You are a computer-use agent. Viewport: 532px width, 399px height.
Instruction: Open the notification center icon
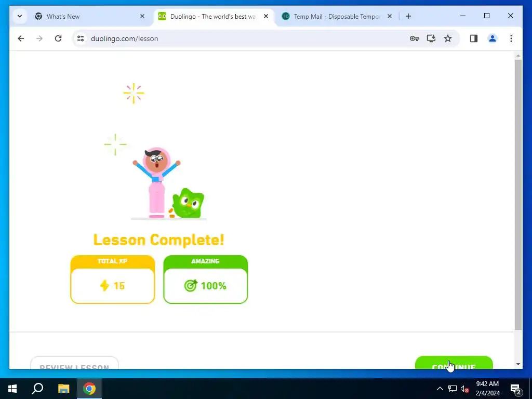(x=516, y=389)
